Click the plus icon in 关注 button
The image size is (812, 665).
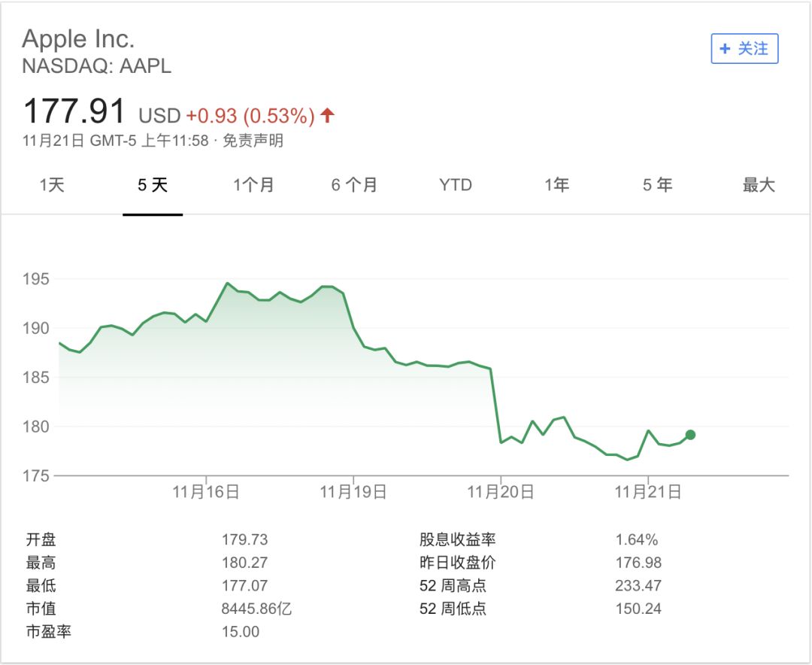coord(725,49)
